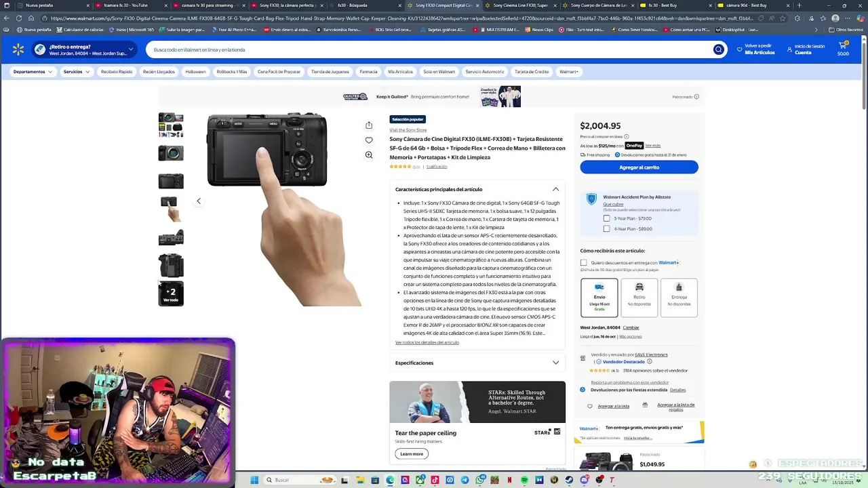Open the shopping cart icon
This screenshot has height=488, width=868.
843,46
